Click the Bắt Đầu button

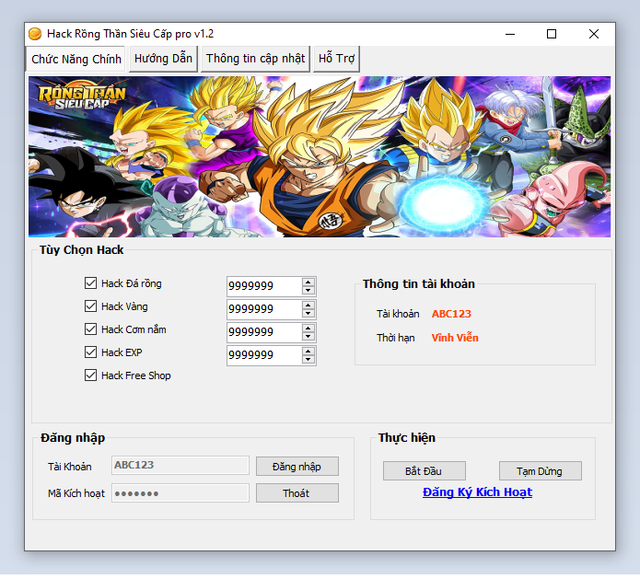425,471
